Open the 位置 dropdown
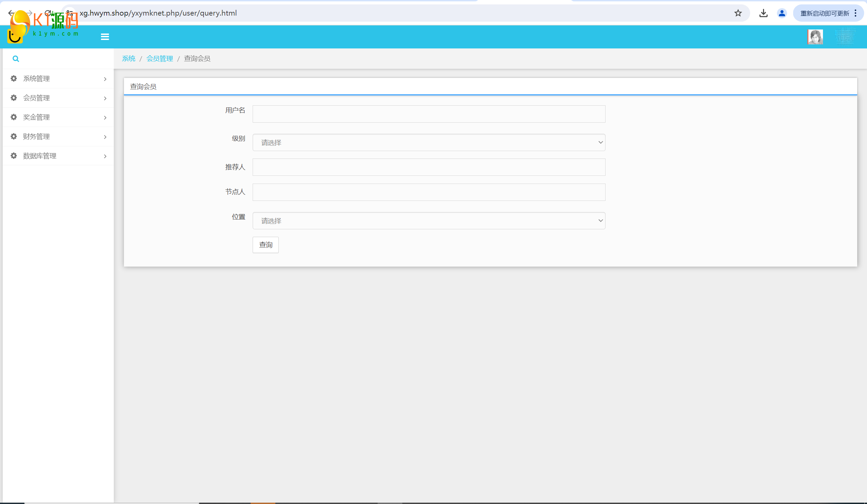Image resolution: width=867 pixels, height=504 pixels. coord(429,221)
